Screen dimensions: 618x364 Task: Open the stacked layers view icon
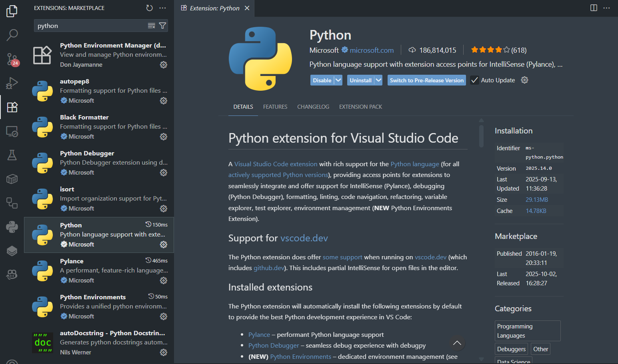tap(12, 251)
